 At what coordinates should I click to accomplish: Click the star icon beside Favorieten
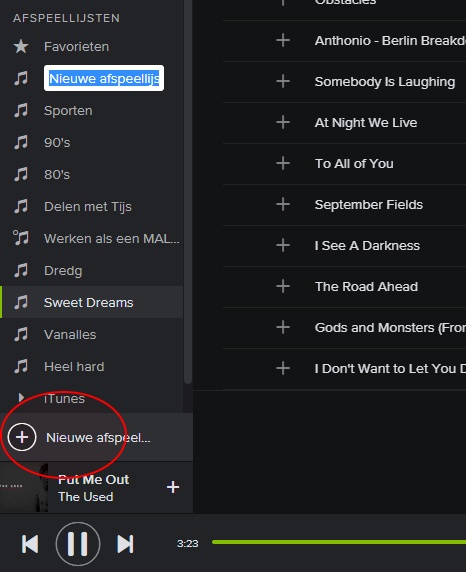21,46
